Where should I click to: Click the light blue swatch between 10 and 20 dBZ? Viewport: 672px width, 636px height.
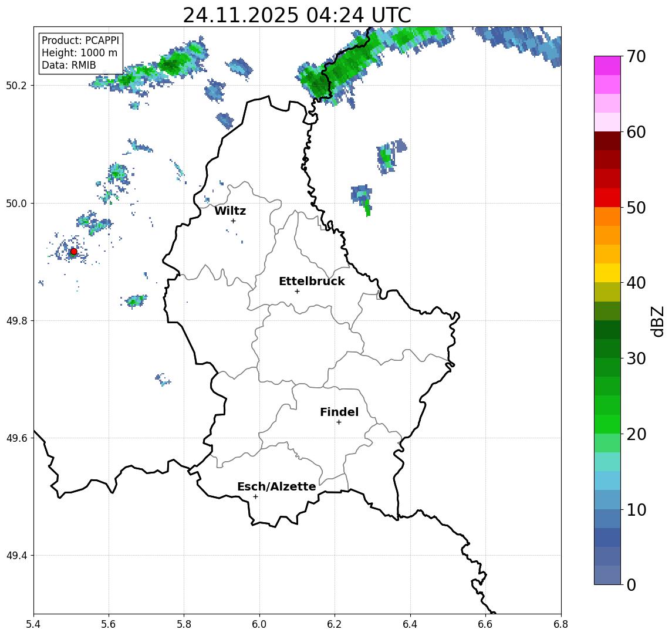(607, 481)
